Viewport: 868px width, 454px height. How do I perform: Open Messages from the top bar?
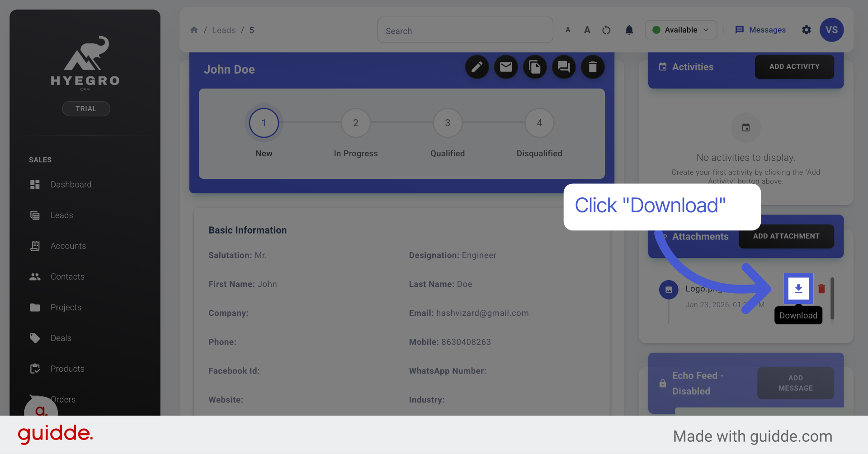point(761,30)
